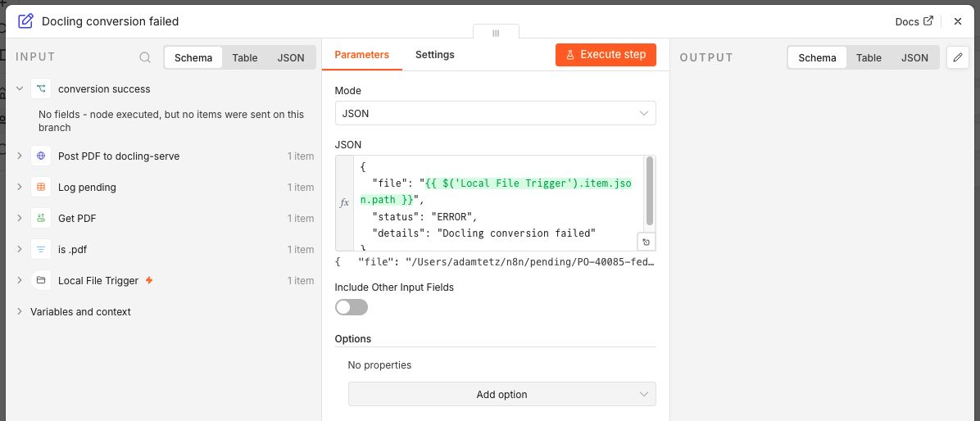Screen dimensions: 980x421
Task: Click the fx expression icon
Action: click(344, 203)
